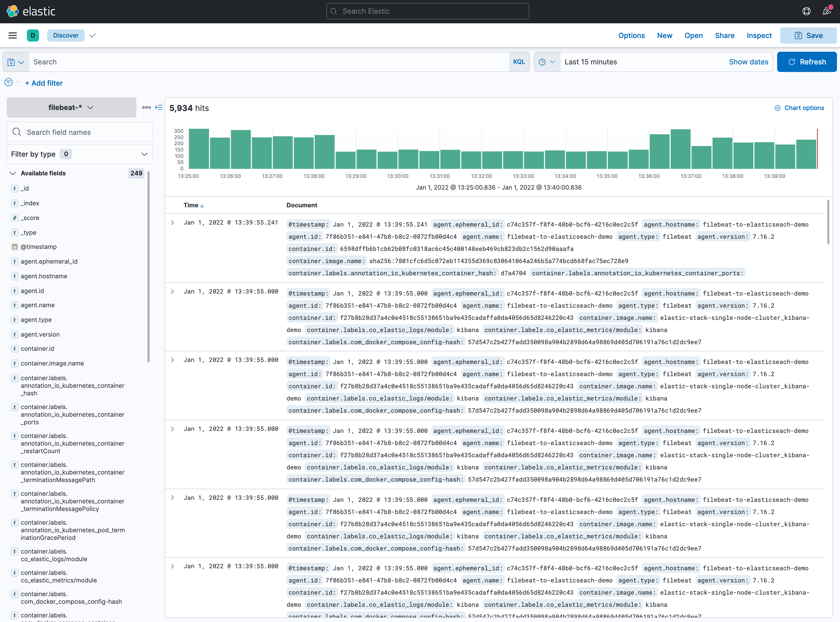Click the Refresh button

pyautogui.click(x=807, y=62)
